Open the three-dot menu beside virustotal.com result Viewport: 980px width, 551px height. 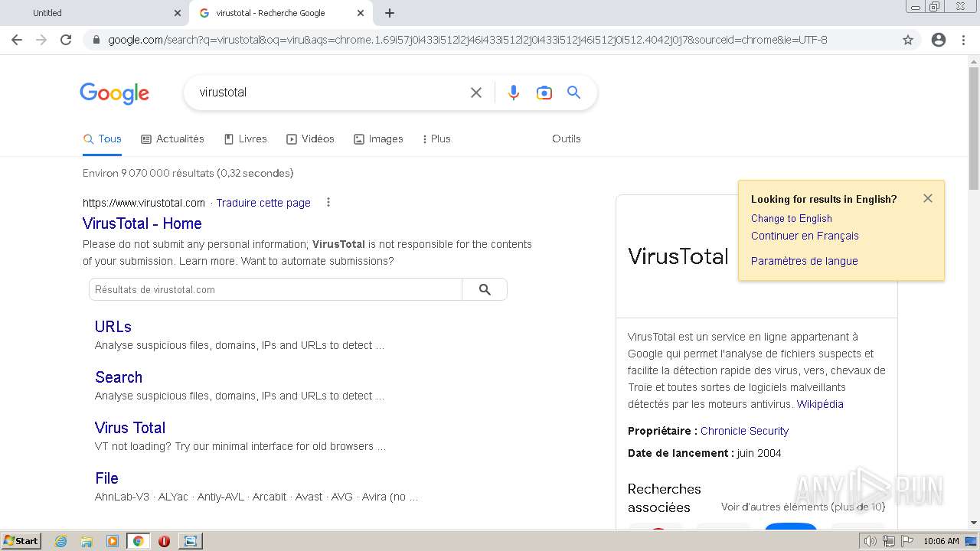328,203
